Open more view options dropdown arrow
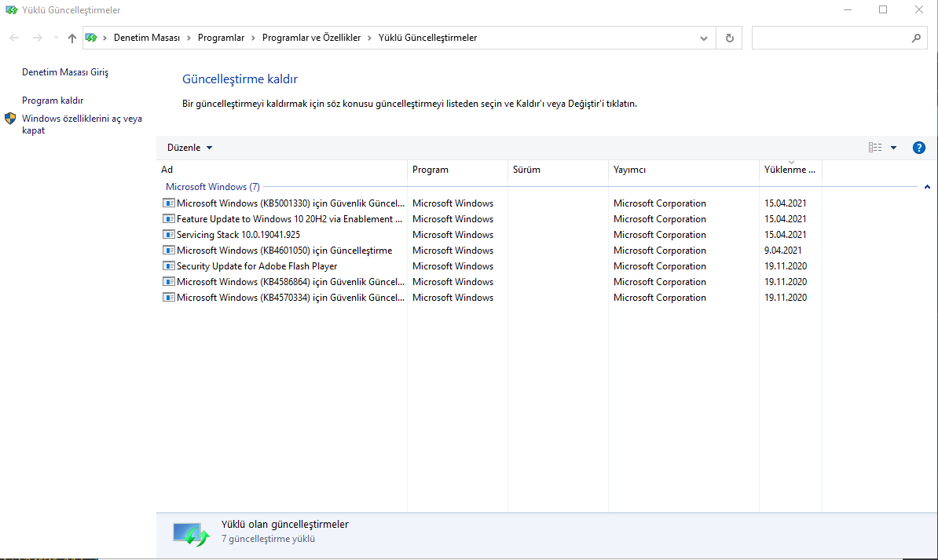This screenshot has height=560, width=938. 894,148
